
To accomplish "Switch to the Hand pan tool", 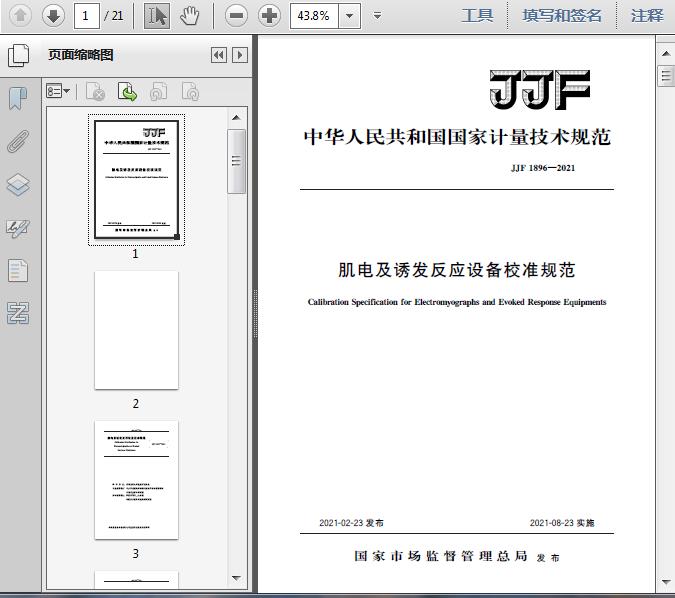I will (190, 15).
